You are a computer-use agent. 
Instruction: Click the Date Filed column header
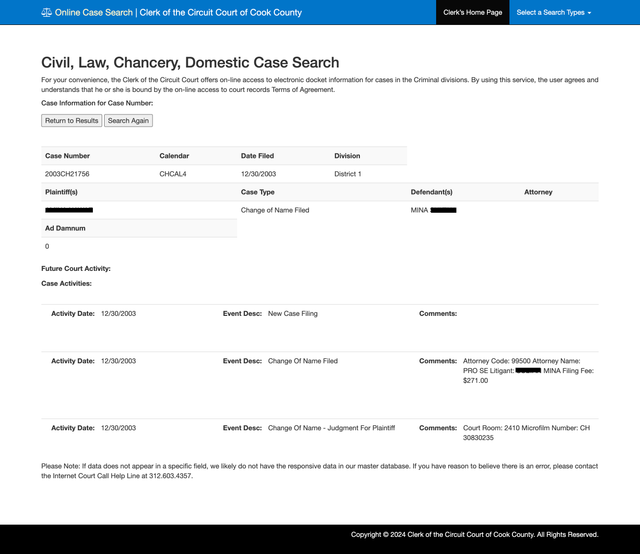coord(257,156)
